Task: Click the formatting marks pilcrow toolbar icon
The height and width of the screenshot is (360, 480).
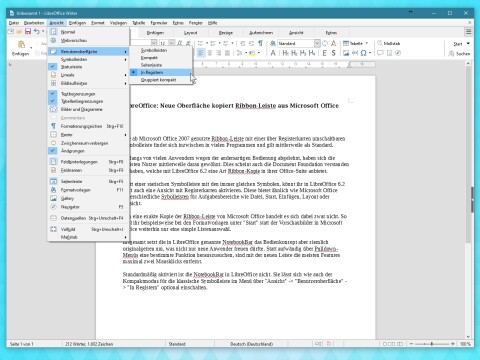Action: click(260, 43)
